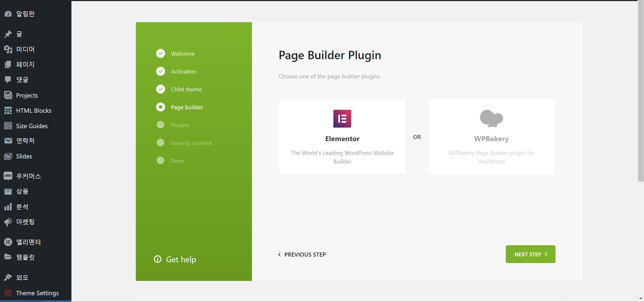Click the Previous Step left chevron

pos(280,254)
